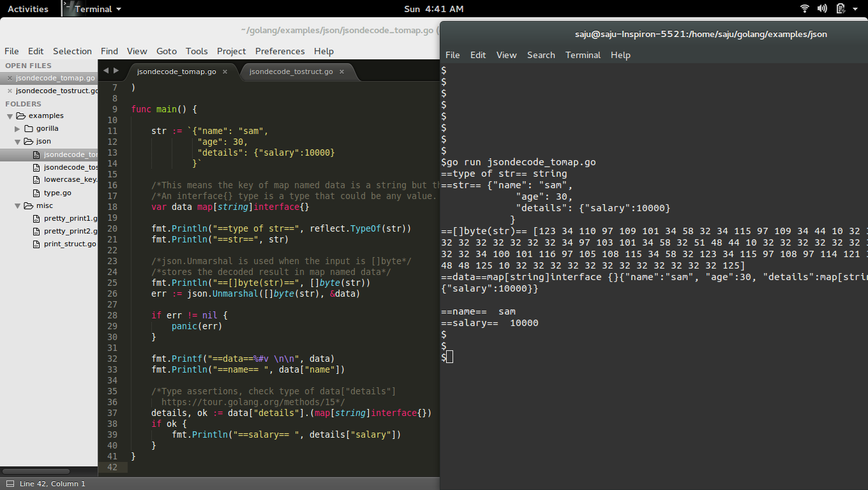Open the Project menu
The height and width of the screenshot is (490, 868).
[x=231, y=51]
